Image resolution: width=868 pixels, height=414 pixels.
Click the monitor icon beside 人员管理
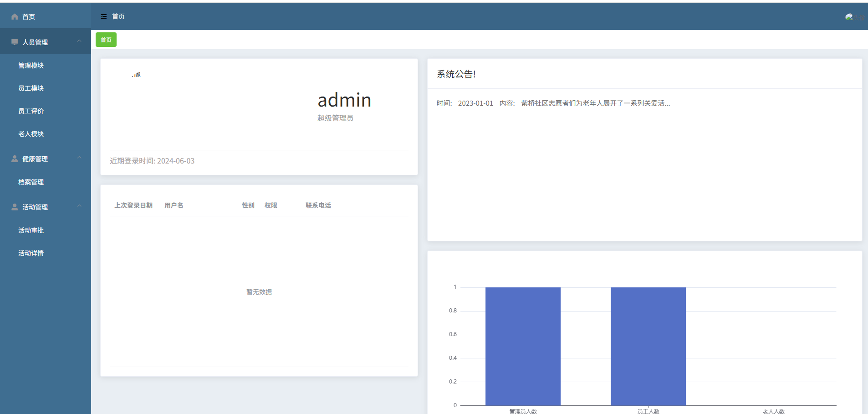(15, 42)
